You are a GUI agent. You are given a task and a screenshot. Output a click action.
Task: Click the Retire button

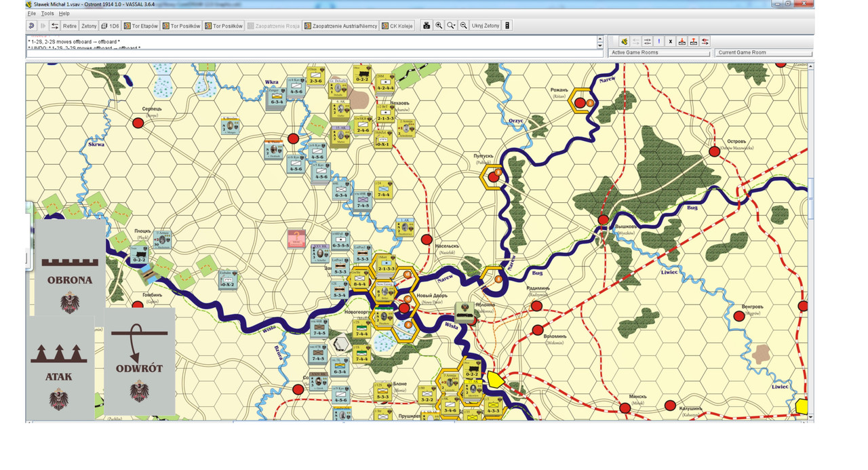coord(70,26)
